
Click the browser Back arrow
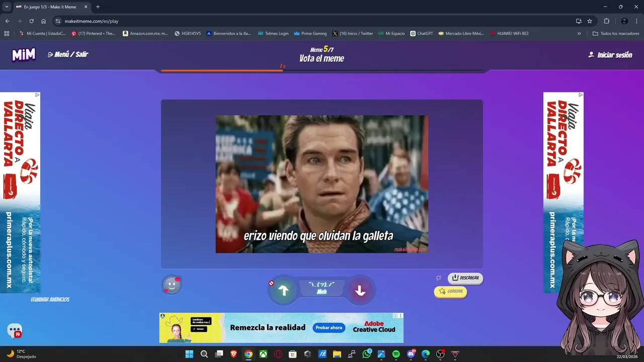[7, 21]
